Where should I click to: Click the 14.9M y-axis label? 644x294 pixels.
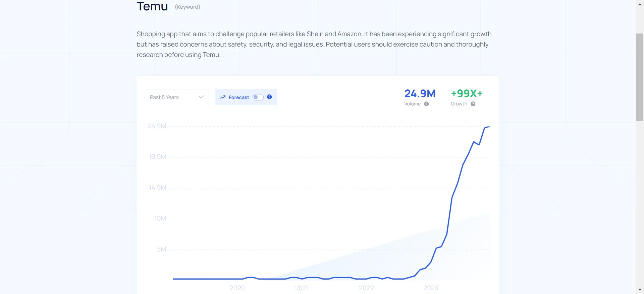tap(158, 188)
